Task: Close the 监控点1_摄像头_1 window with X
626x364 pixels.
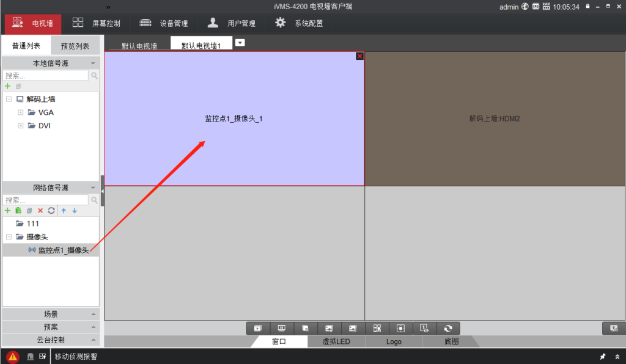Action: [x=359, y=56]
